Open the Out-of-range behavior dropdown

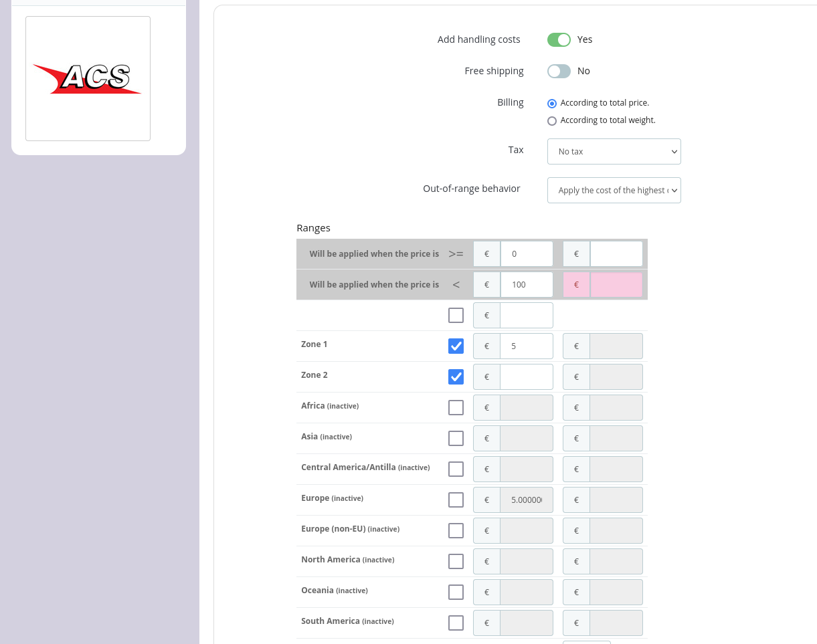coord(614,190)
